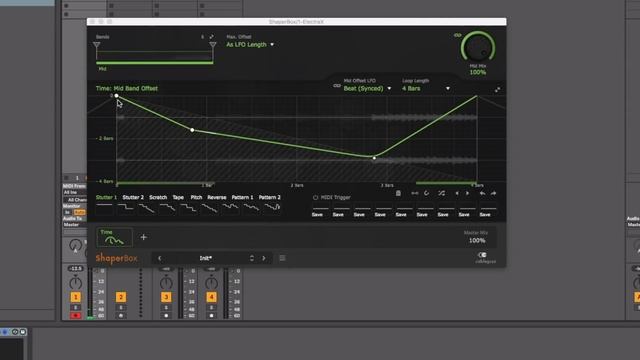Go to the previous ShaperBox preset
The image size is (640, 360).
click(x=160, y=258)
